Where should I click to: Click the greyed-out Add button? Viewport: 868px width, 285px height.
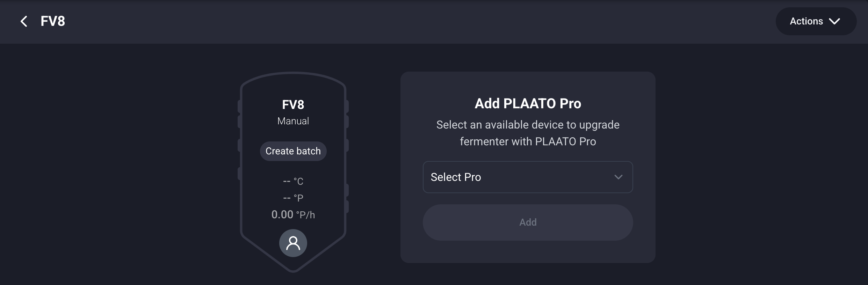click(x=527, y=222)
